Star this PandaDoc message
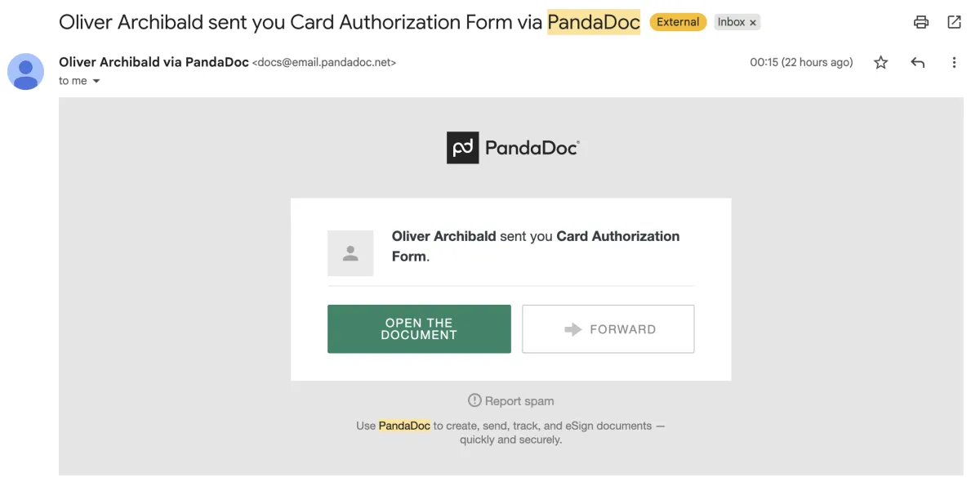980x491 pixels. coord(880,63)
